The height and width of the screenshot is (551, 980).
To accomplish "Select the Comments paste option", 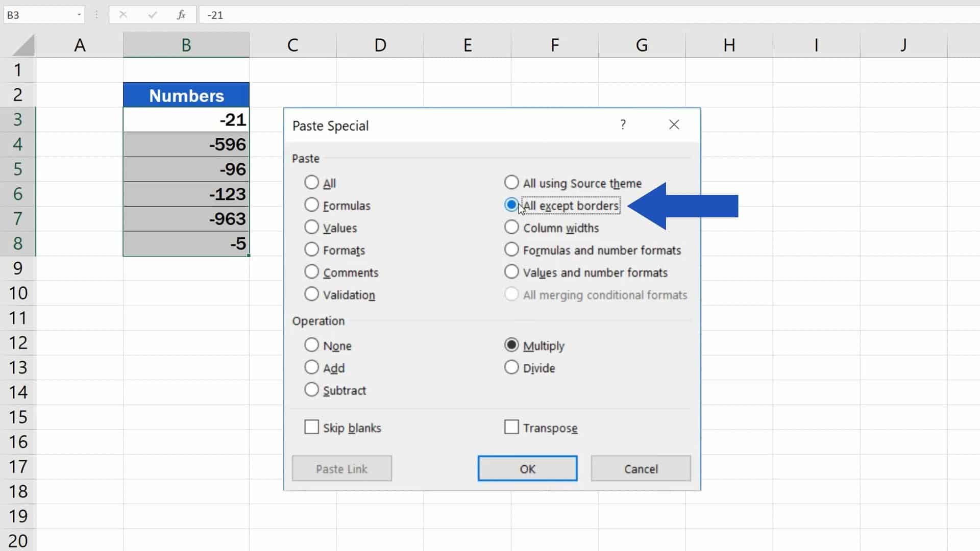I will click(x=311, y=272).
